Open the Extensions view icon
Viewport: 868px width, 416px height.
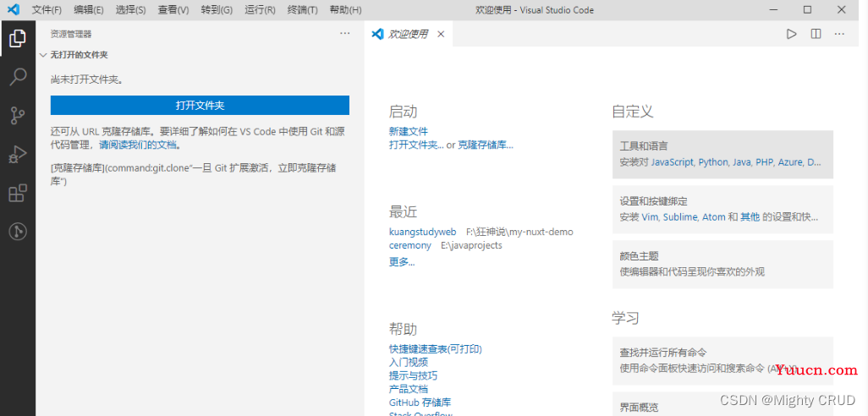(18, 193)
